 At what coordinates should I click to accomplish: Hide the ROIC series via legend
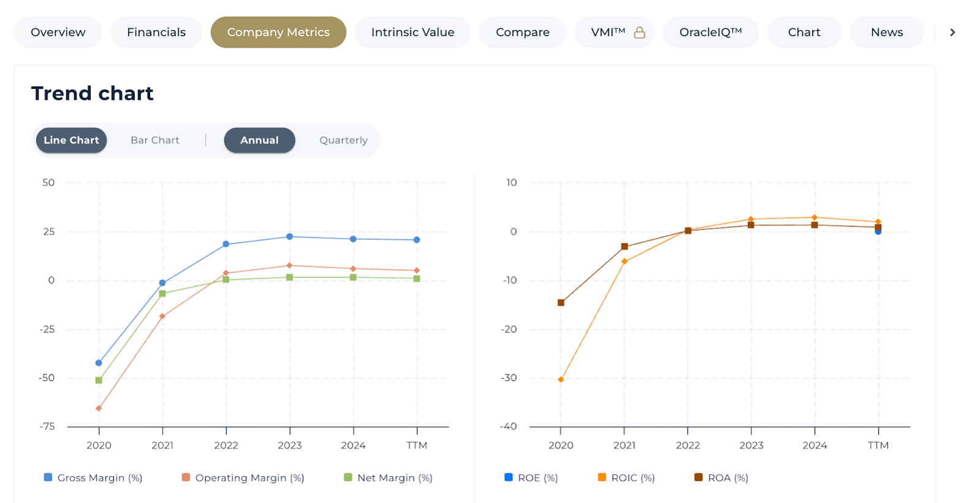click(602, 477)
